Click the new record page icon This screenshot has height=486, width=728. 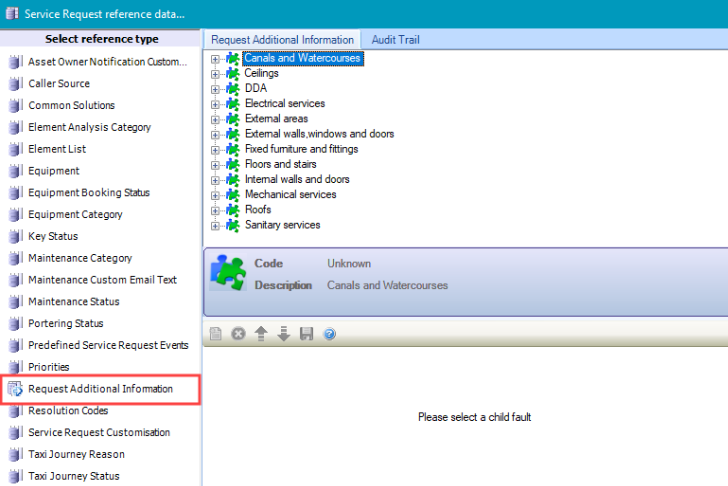(216, 333)
